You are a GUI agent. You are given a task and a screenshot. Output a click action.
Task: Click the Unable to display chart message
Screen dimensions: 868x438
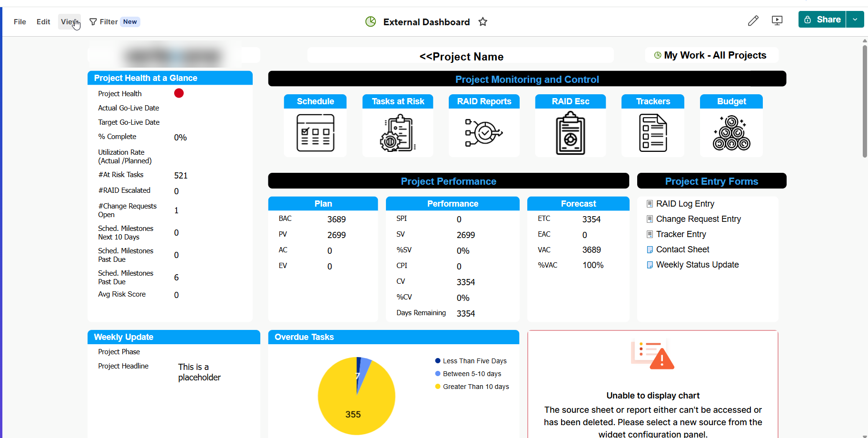coord(653,396)
